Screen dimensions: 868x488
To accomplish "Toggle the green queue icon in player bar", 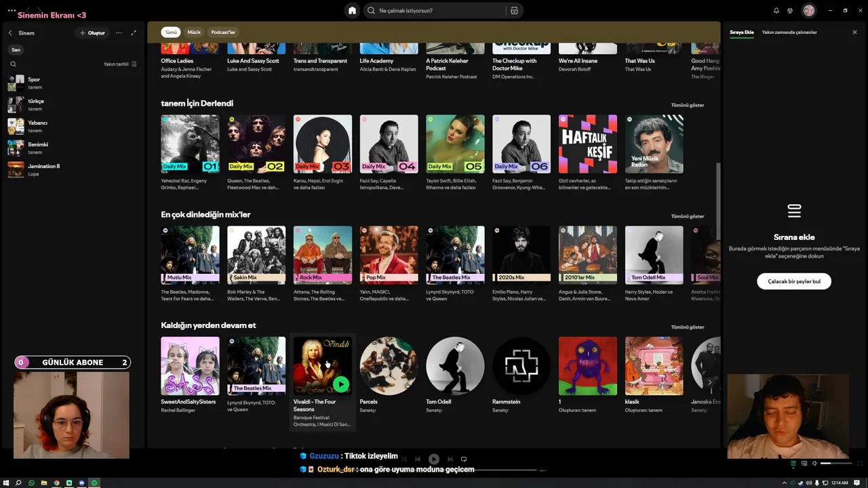I will (793, 464).
